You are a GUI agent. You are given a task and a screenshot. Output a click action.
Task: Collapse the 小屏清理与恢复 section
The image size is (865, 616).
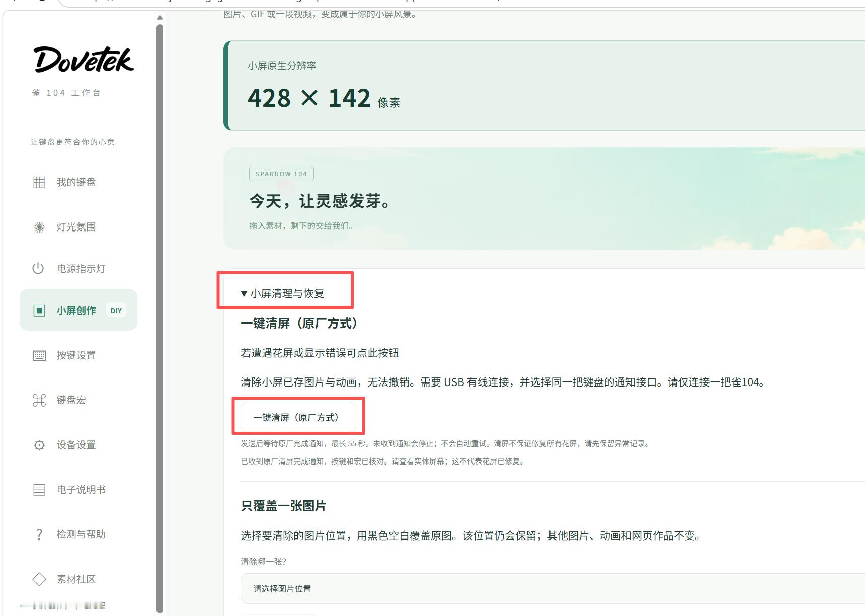282,293
